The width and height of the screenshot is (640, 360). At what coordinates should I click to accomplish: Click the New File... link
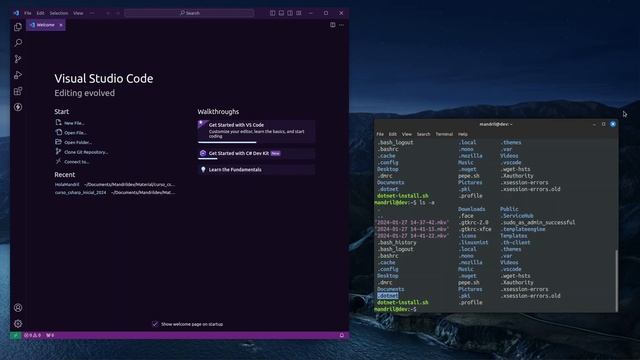pos(74,123)
